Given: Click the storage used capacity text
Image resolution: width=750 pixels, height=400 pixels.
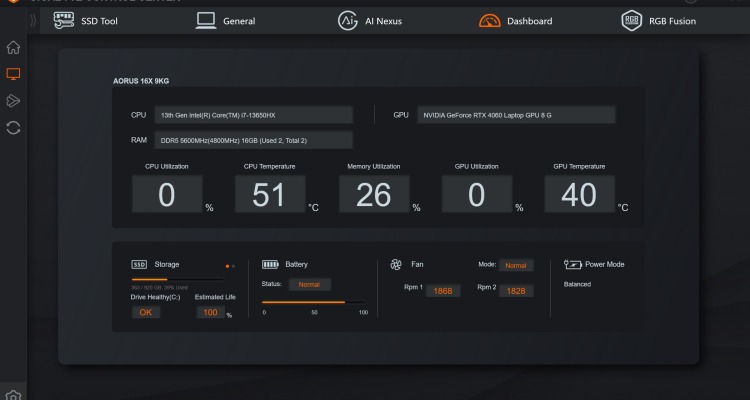Looking at the screenshot, I should click(x=159, y=288).
